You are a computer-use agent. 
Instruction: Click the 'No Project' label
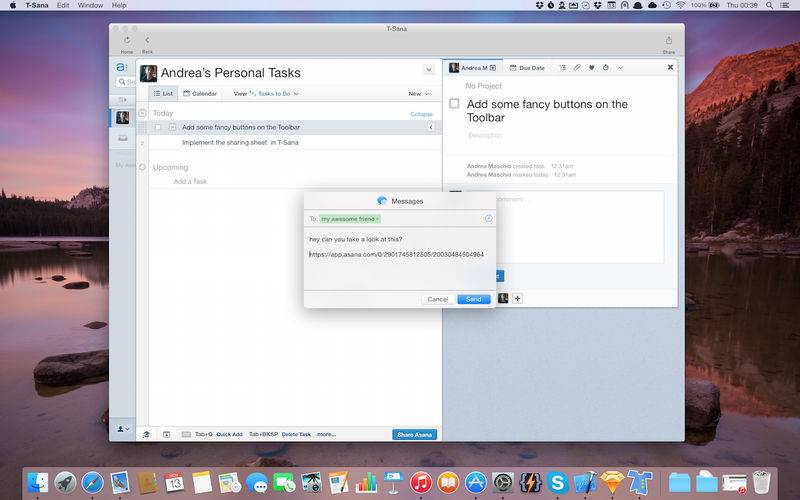[x=483, y=86]
